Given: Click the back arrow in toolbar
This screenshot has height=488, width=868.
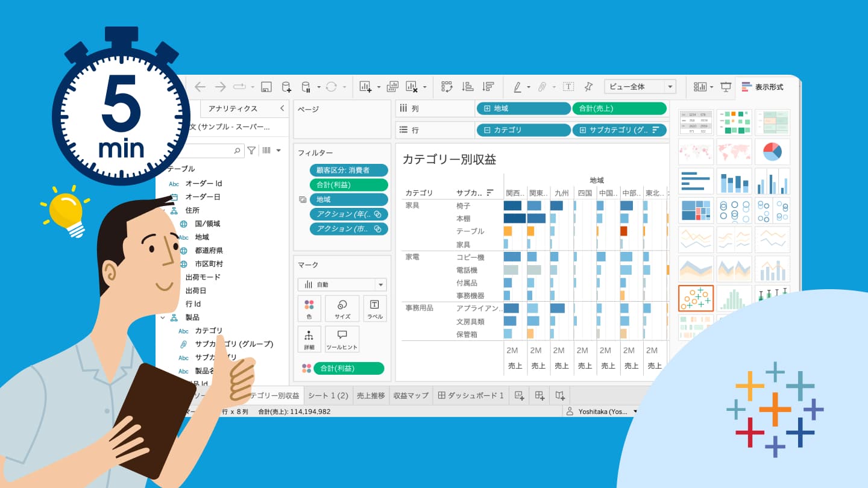Looking at the screenshot, I should click(x=200, y=87).
